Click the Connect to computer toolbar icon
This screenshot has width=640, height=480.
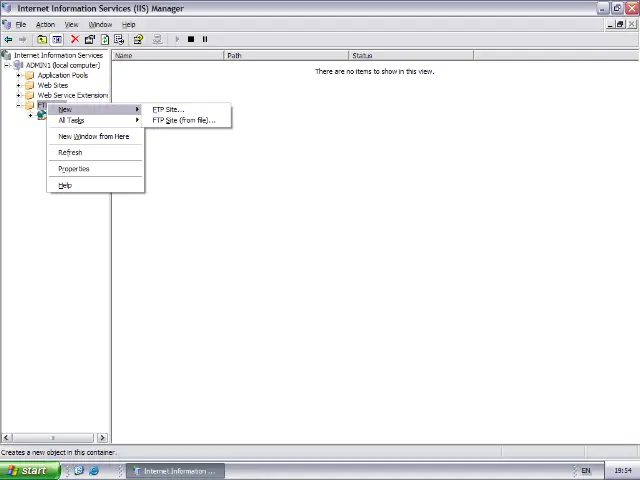(x=157, y=39)
